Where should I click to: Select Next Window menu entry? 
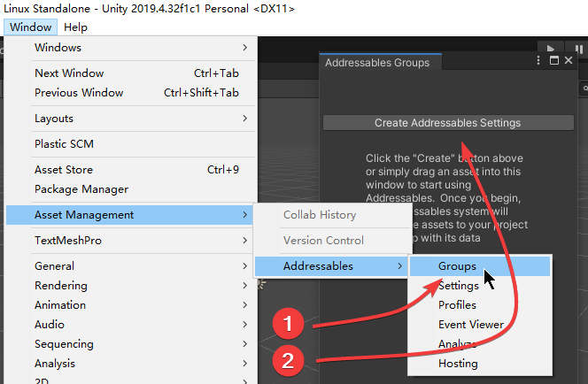131,73
